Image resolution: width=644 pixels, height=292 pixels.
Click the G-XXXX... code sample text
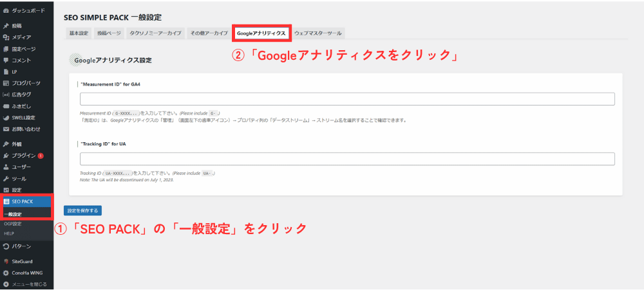[127, 113]
